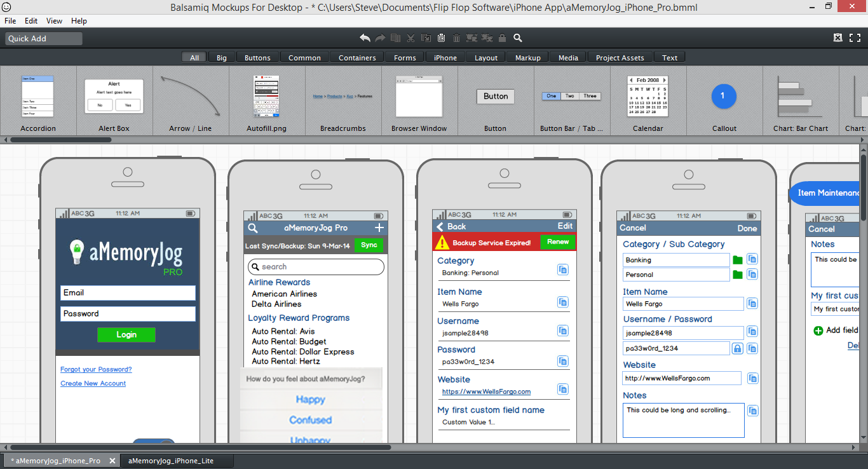
Task: Toggle password lock icon in edit form
Action: coord(737,348)
